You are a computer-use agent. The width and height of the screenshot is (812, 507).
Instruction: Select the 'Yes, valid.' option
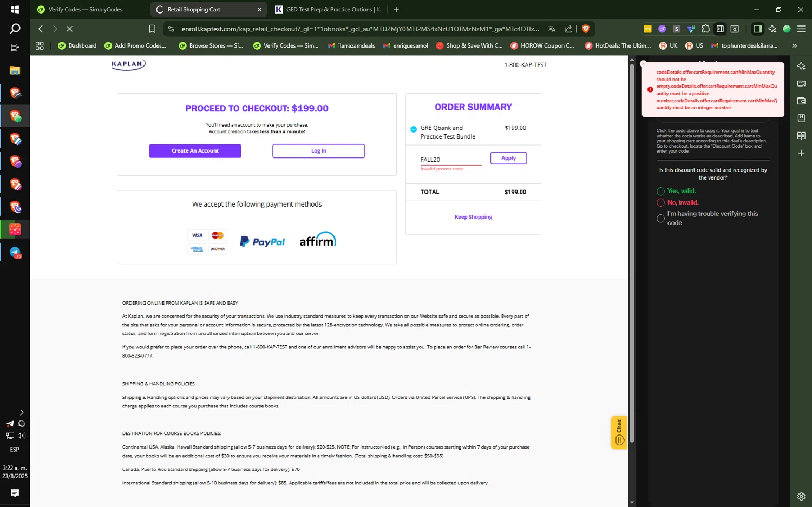(660, 191)
